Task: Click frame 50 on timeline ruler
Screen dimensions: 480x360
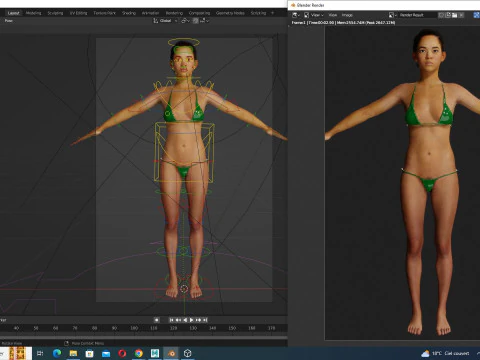Action: pos(36,328)
